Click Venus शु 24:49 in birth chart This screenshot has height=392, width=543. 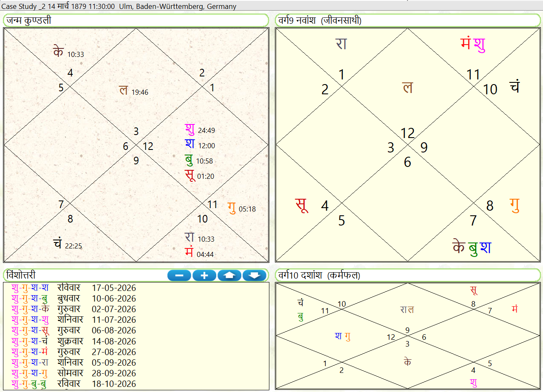(200, 129)
